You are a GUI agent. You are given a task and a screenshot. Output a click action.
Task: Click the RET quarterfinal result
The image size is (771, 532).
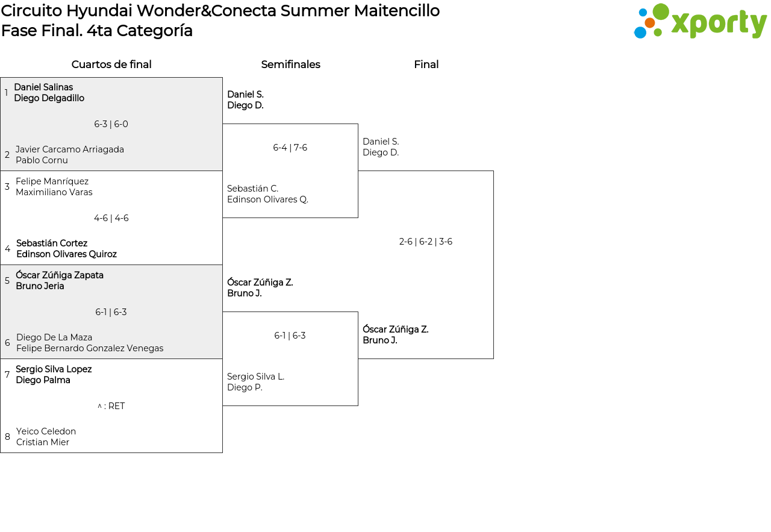coord(111,406)
